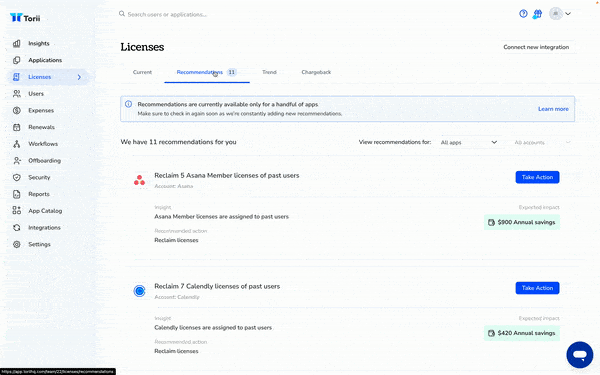Open the Chargeback tab
The image size is (600, 375).
point(316,72)
